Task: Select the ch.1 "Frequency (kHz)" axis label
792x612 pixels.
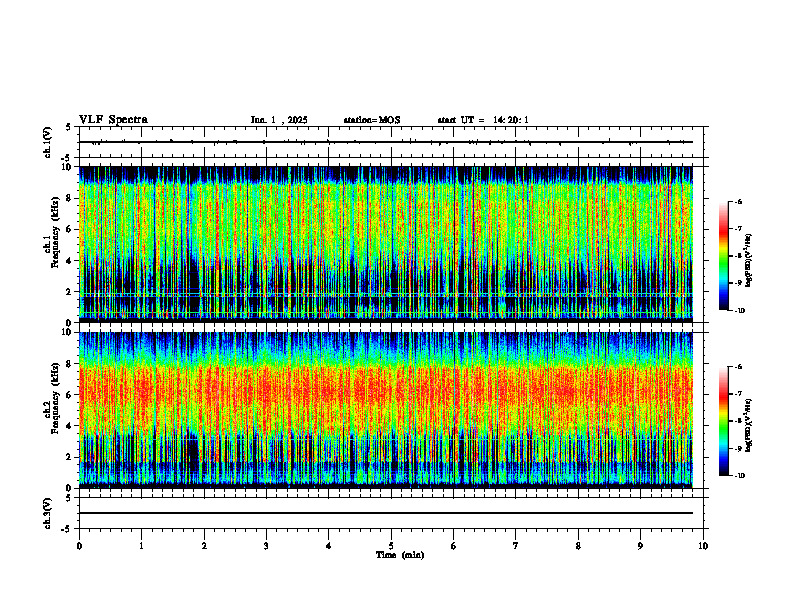Action: 54,232
